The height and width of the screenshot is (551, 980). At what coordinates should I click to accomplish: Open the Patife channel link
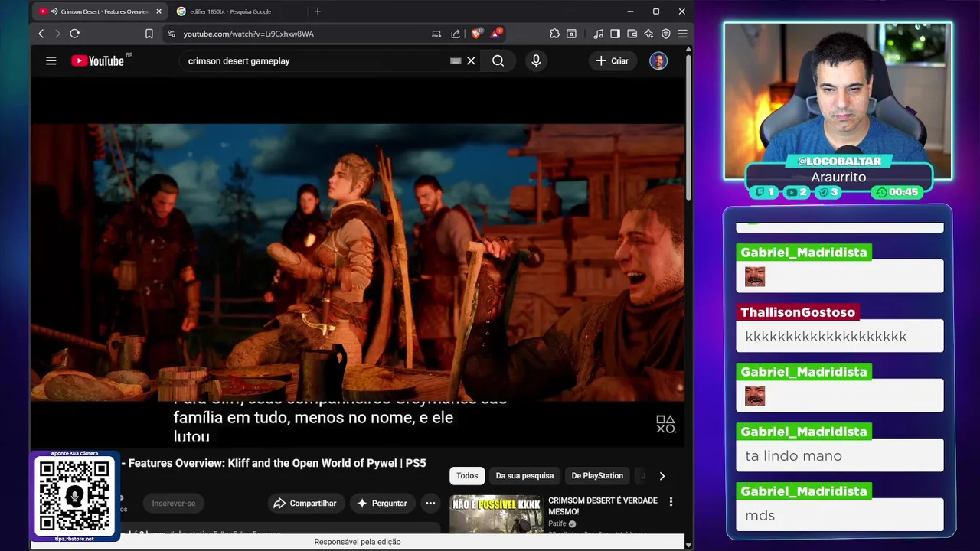pyautogui.click(x=557, y=523)
